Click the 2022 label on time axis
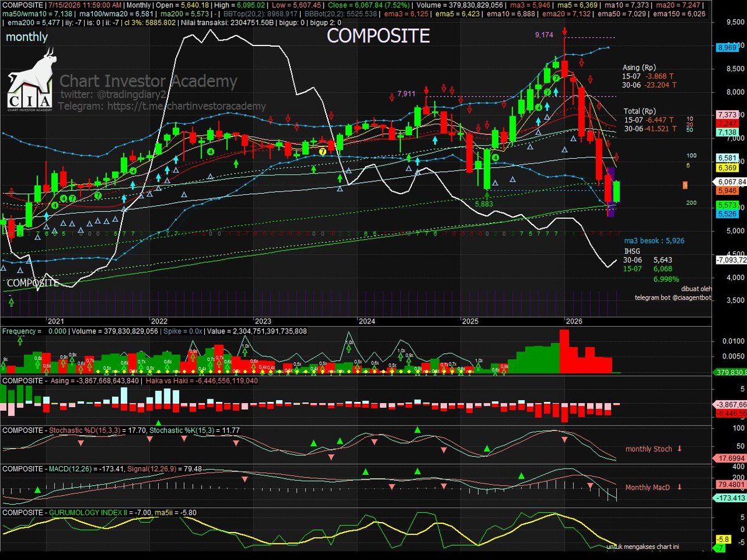 [159, 321]
